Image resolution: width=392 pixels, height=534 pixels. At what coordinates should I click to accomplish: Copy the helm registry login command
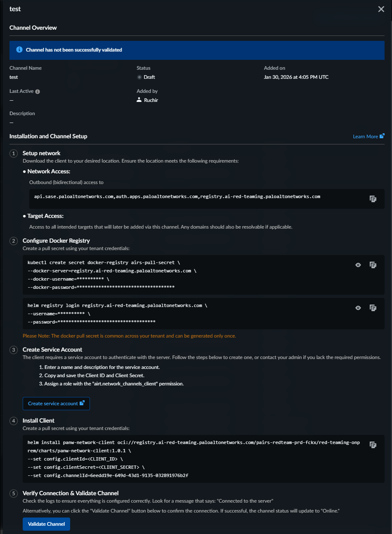pyautogui.click(x=373, y=308)
